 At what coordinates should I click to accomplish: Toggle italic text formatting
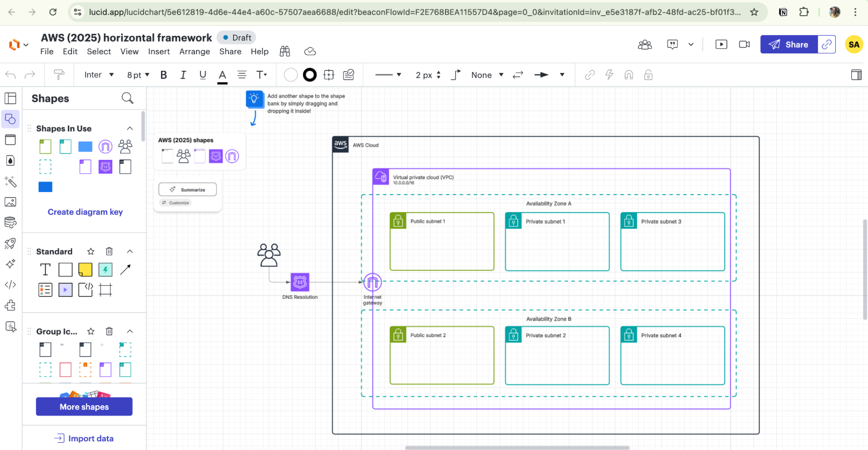click(x=183, y=75)
